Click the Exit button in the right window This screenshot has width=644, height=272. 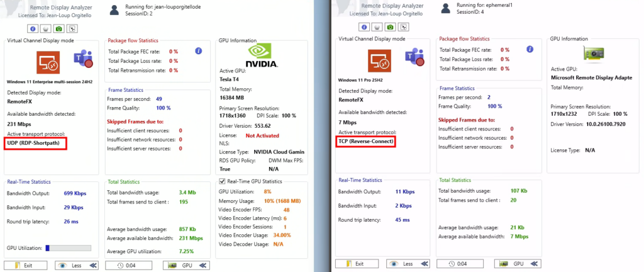coord(355,264)
